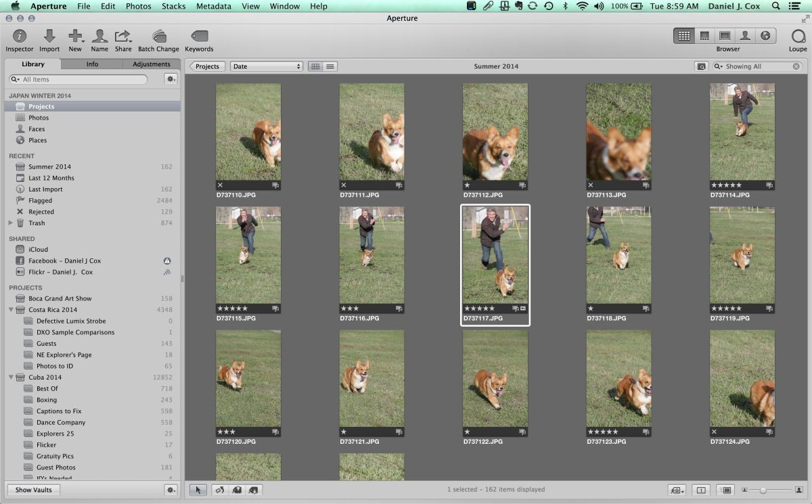The image size is (812, 504).
Task: Collapse the Costa Rica 2014 project
Action: [x=12, y=310]
